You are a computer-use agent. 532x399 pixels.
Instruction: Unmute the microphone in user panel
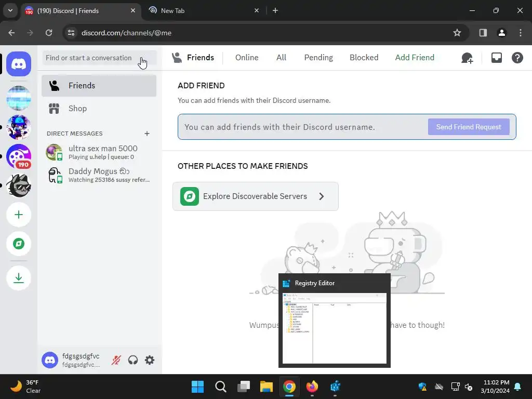116,360
